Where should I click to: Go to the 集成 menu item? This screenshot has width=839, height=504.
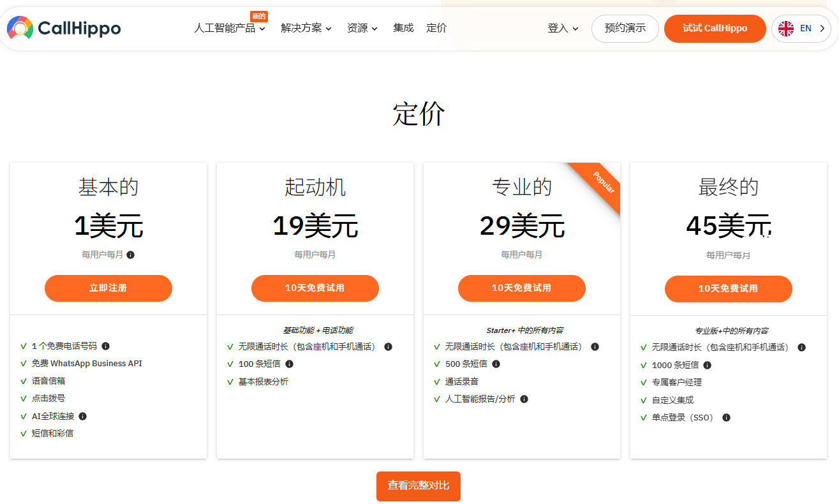point(403,28)
